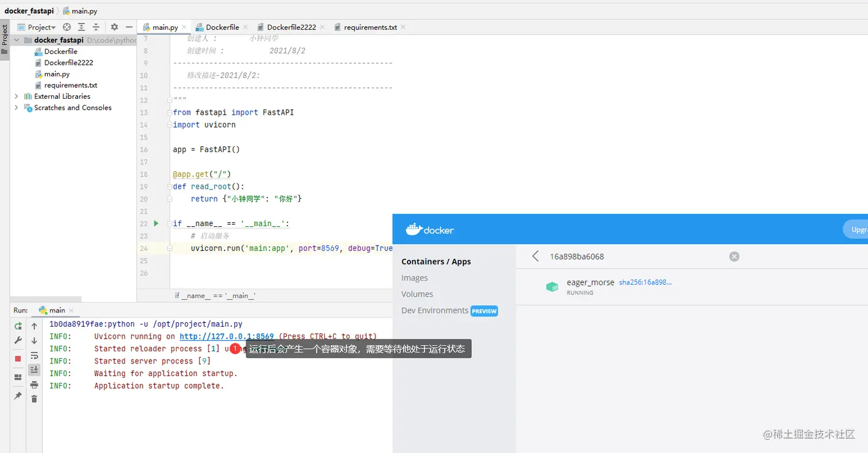Hide the Project panel with minus icon
The image size is (868, 453).
(129, 27)
